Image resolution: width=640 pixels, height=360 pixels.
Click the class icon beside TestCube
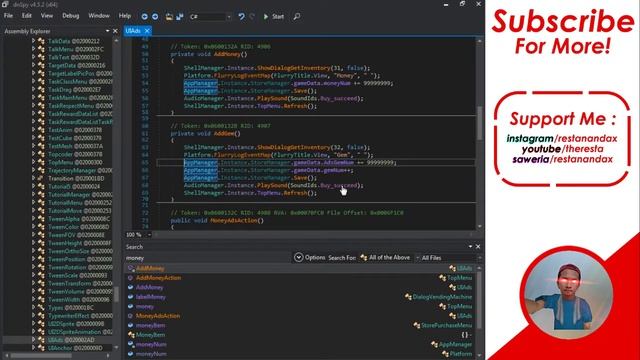pos(41,138)
